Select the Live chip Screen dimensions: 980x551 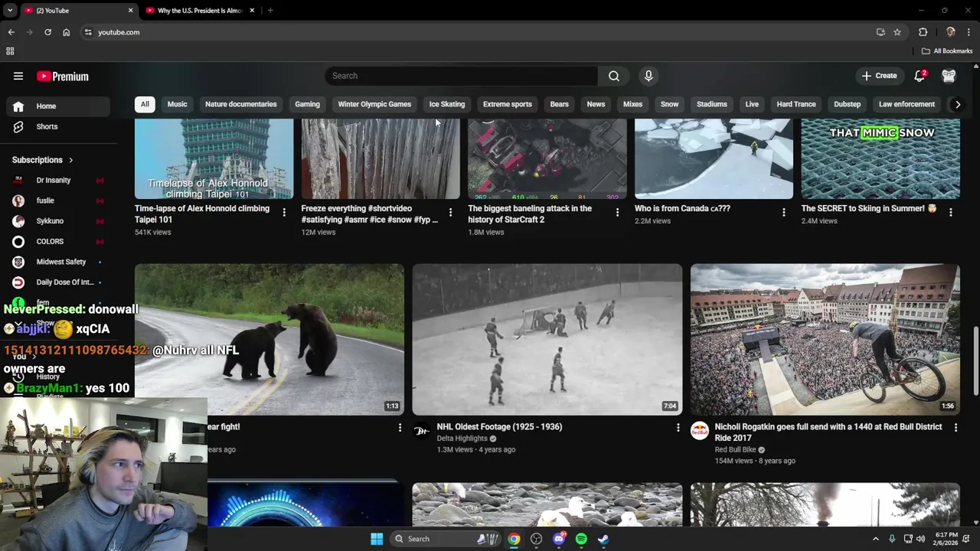pos(752,104)
